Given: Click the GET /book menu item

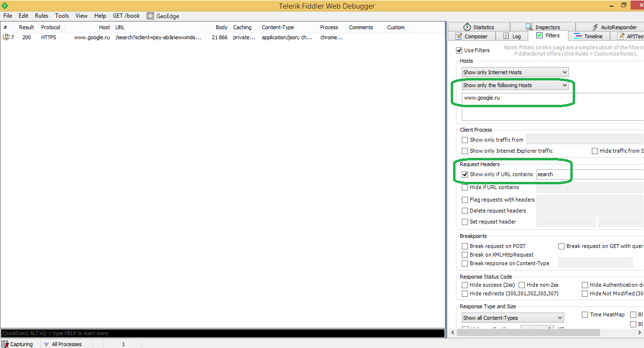Looking at the screenshot, I should (126, 16).
